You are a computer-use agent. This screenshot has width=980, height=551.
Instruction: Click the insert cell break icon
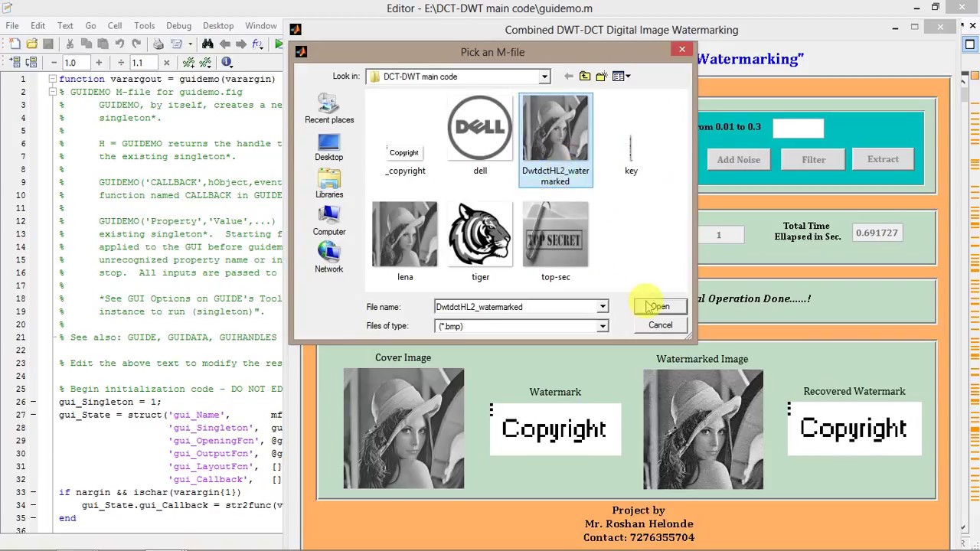(188, 63)
